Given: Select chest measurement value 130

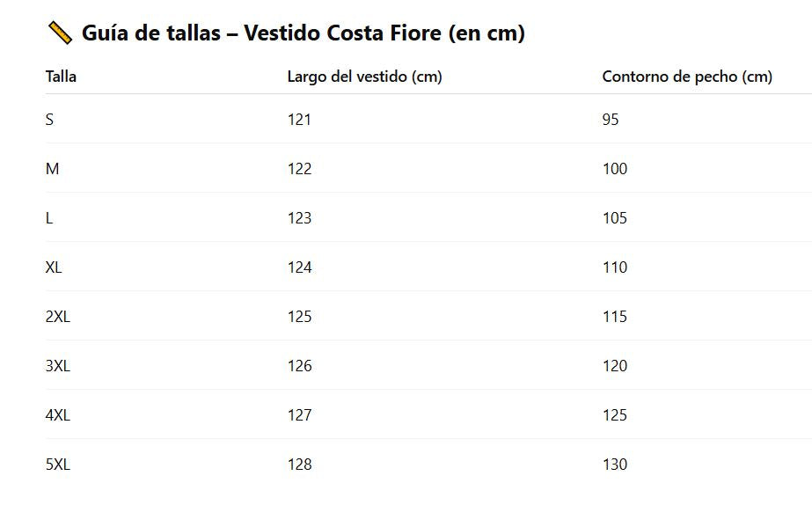Looking at the screenshot, I should point(614,465).
